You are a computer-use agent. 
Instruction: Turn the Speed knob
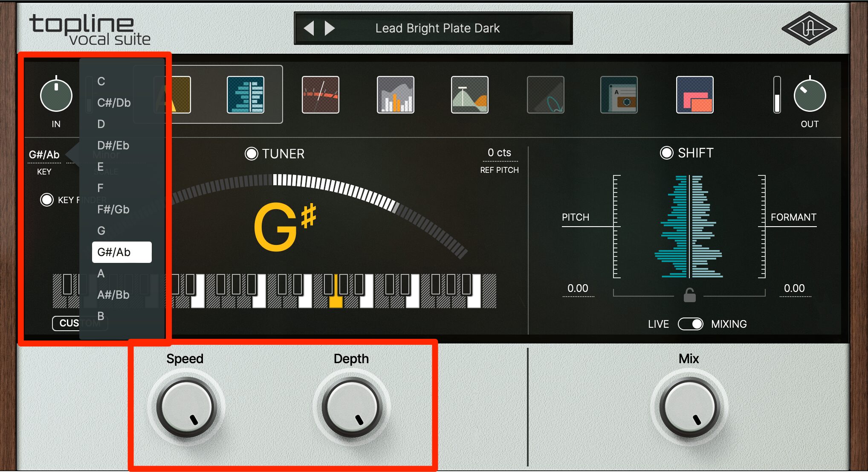point(186,408)
